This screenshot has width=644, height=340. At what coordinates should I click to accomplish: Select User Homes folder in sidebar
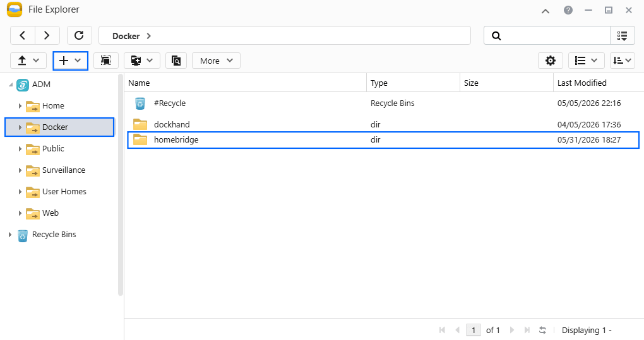(64, 192)
